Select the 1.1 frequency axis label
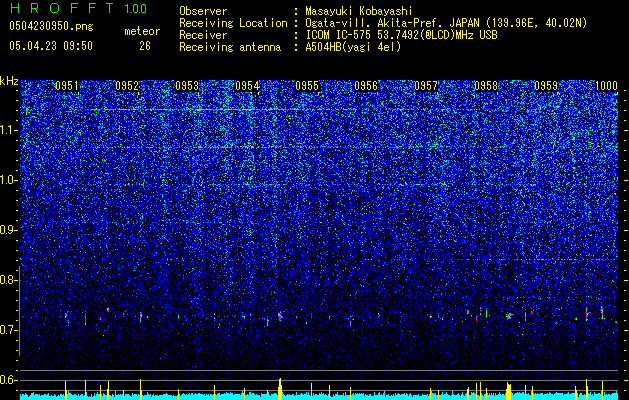The width and height of the screenshot is (629, 400). 8,130
